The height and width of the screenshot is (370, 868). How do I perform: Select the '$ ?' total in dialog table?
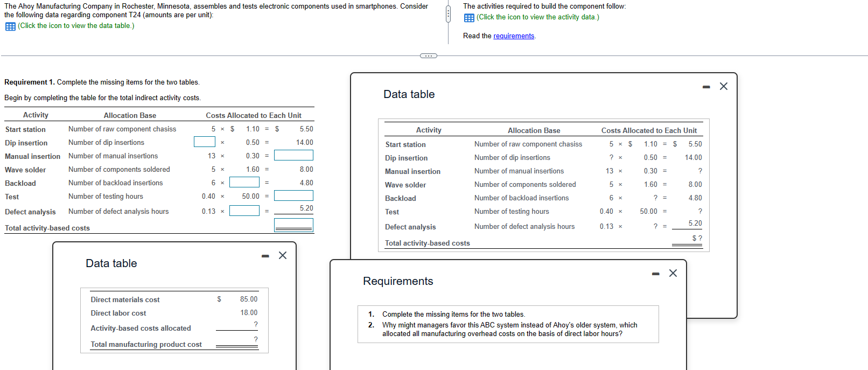click(697, 238)
